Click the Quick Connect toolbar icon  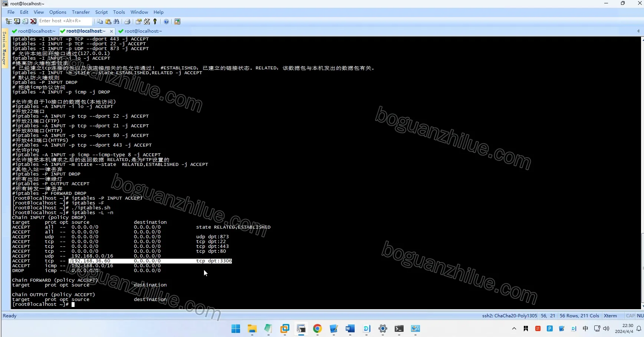point(17,22)
